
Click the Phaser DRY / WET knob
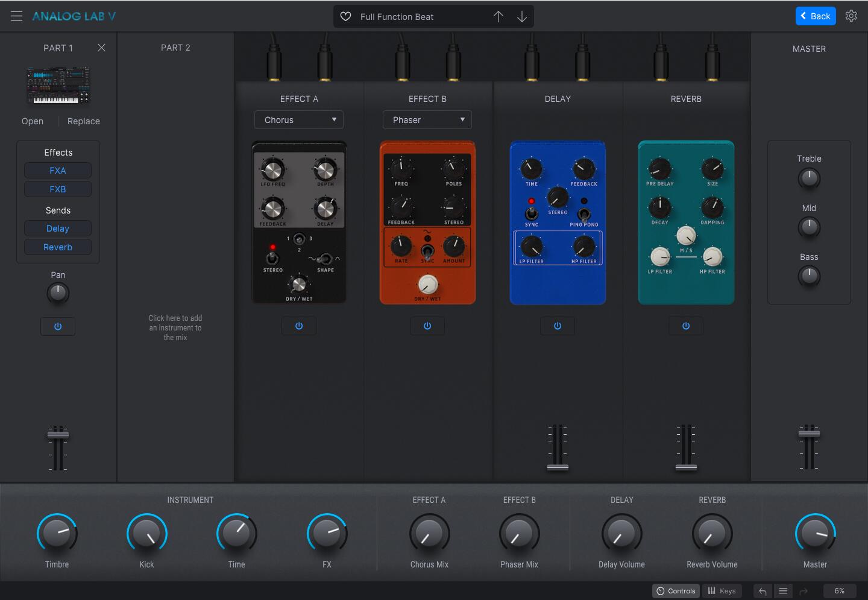point(427,284)
